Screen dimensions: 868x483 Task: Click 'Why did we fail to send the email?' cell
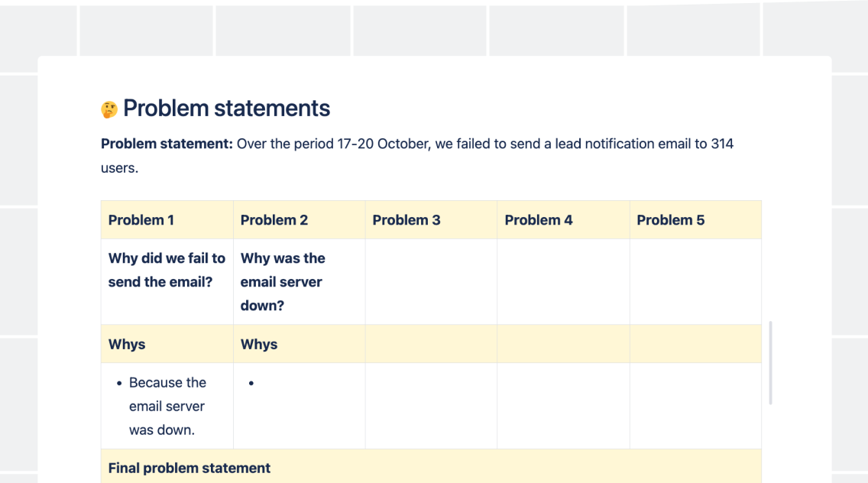[x=167, y=281]
